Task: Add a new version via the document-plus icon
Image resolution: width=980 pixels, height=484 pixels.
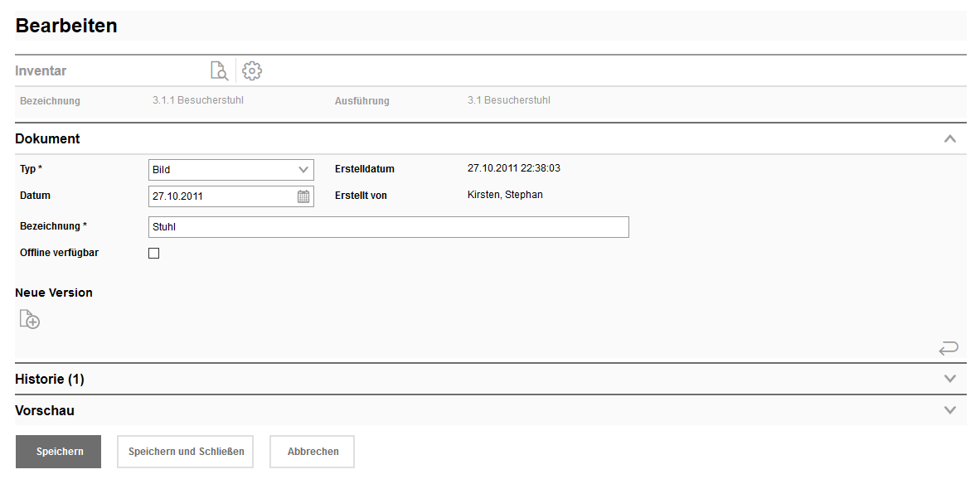Action: click(x=29, y=319)
